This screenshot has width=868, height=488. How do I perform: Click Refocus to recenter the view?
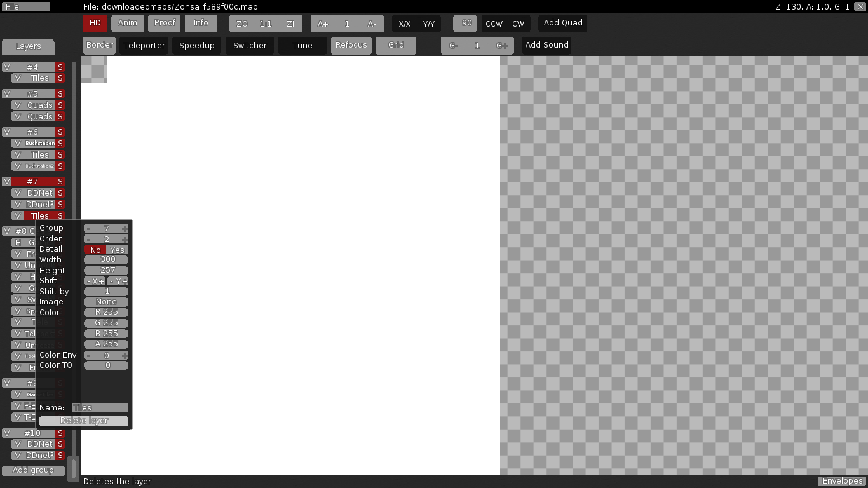click(x=351, y=45)
